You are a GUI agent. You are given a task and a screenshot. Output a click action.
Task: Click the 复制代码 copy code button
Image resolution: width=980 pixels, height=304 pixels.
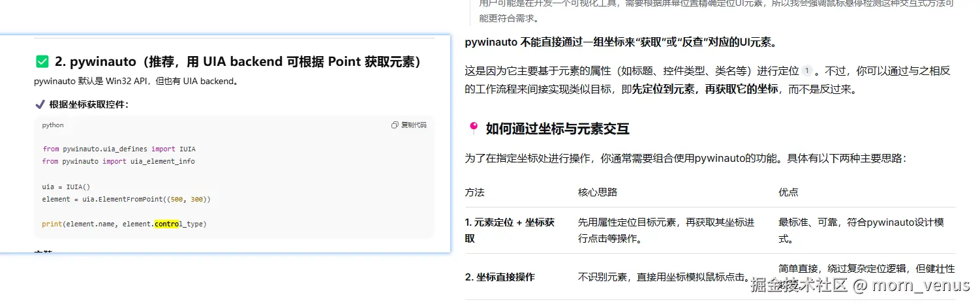409,125
